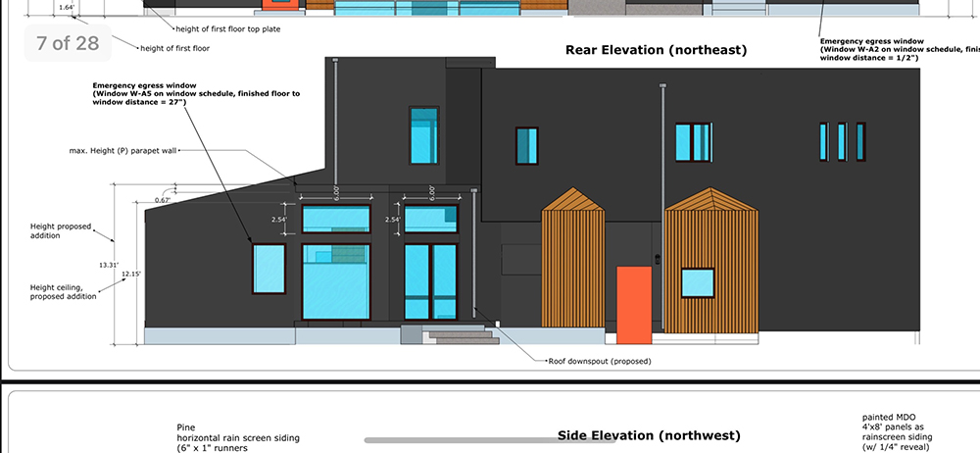This screenshot has width=980, height=453.
Task: Select the "Height proposed addition" label
Action: click(60, 231)
